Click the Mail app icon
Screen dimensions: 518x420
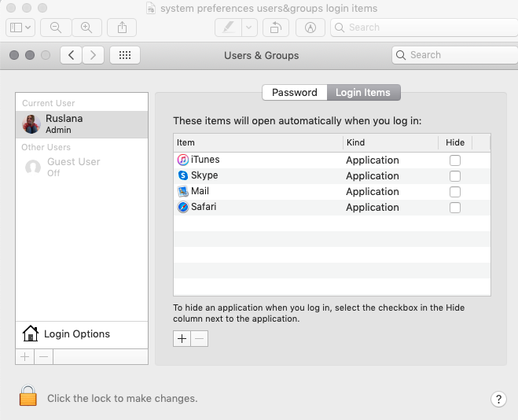click(183, 191)
